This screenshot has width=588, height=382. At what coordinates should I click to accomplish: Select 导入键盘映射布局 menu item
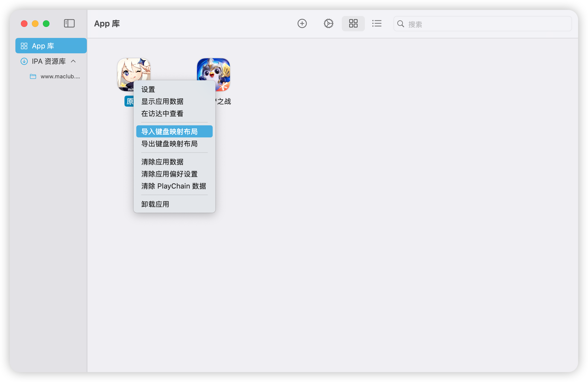tap(169, 132)
